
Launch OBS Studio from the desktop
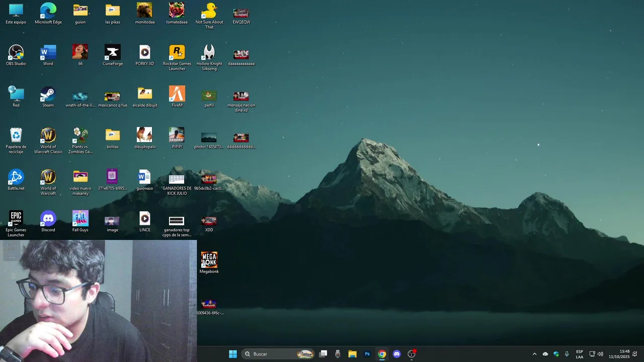[16, 55]
